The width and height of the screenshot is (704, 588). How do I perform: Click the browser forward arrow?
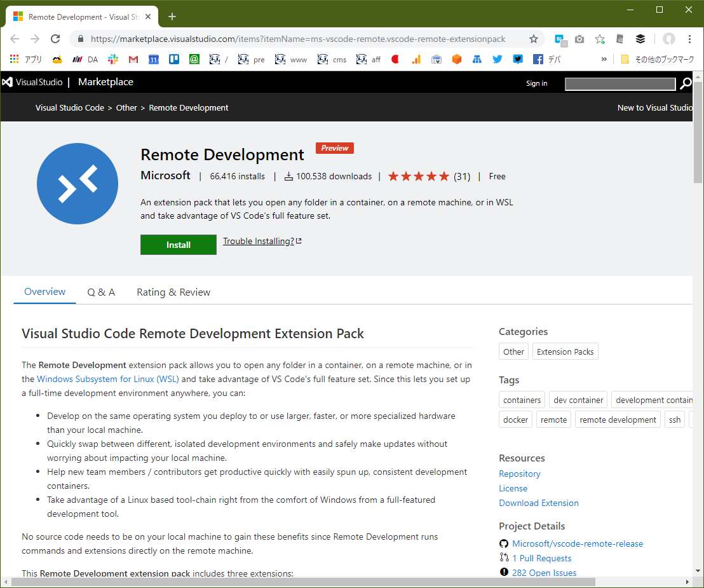[35, 39]
